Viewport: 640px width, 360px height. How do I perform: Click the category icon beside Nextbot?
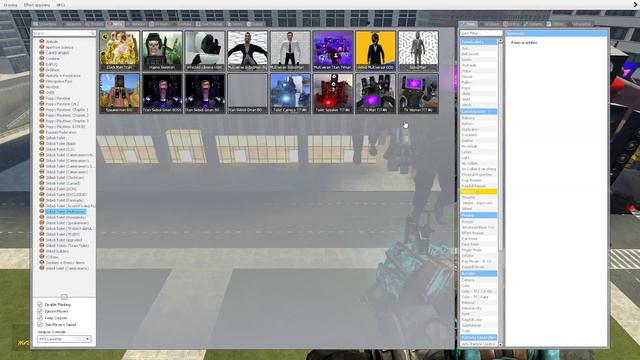[x=42, y=87]
